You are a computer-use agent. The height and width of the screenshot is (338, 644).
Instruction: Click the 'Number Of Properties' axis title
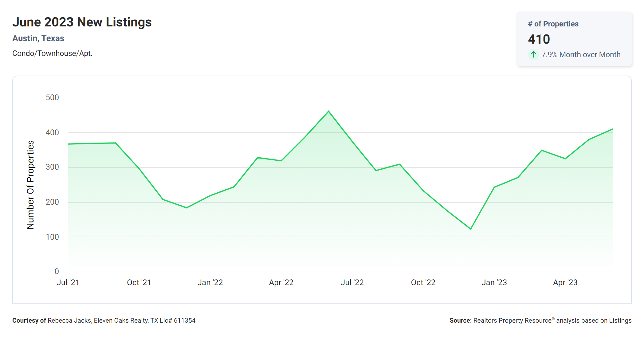[x=30, y=185]
